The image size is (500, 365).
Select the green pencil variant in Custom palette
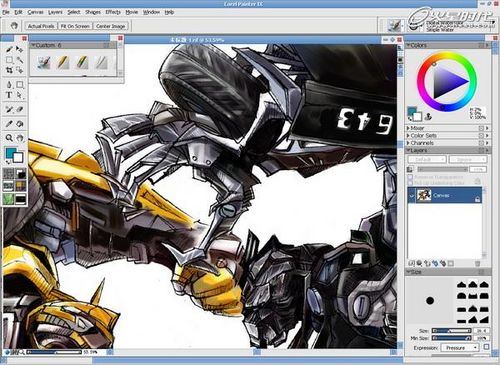[x=82, y=62]
